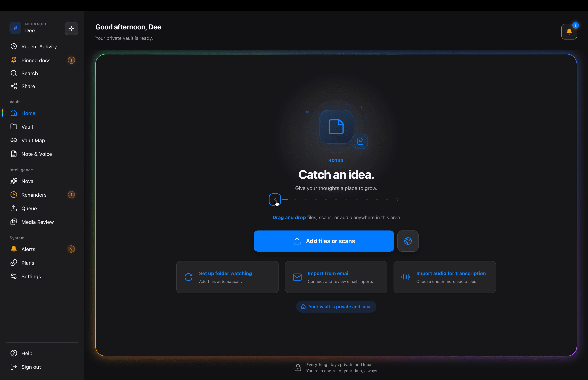
Task: Select the active first carousel indicator dash
Action: click(x=285, y=199)
